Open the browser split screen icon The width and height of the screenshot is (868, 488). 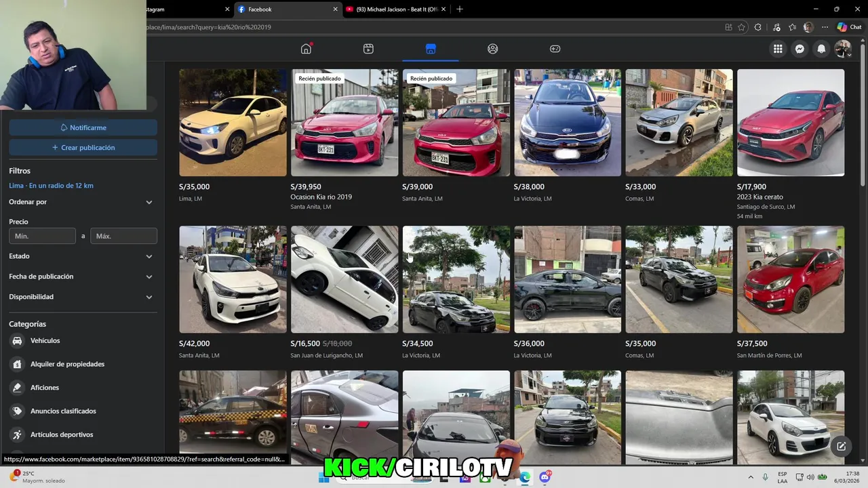click(x=728, y=27)
